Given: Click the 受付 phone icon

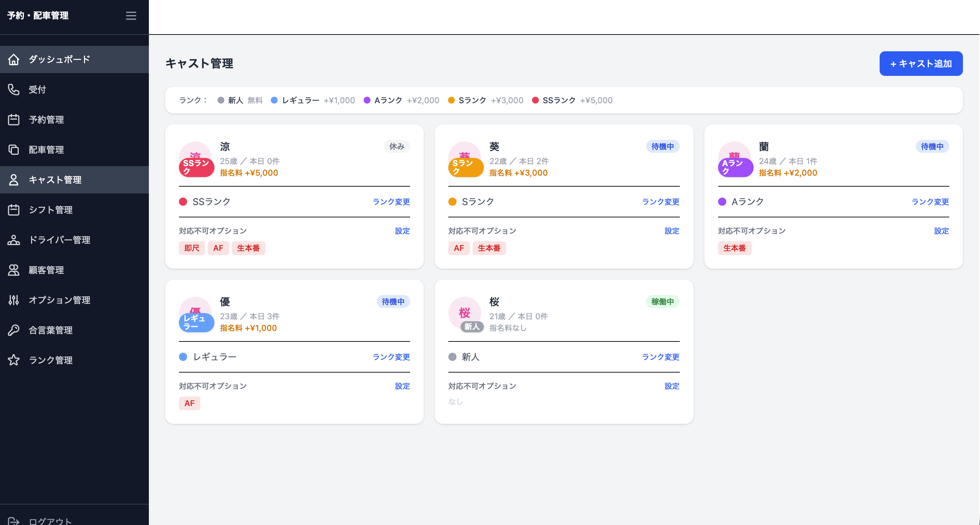Looking at the screenshot, I should pos(14,90).
